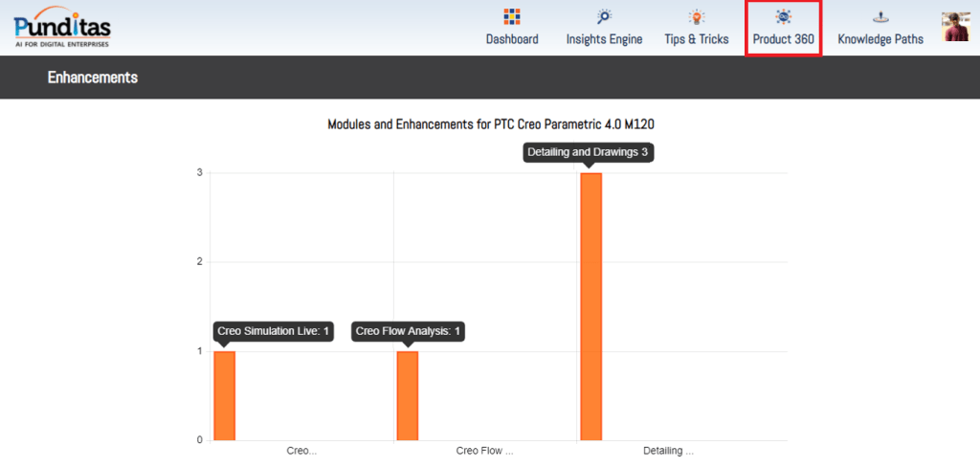Screen dimensions: 980x467
Task: Select the Detailing and Drawings bar
Action: click(591, 306)
